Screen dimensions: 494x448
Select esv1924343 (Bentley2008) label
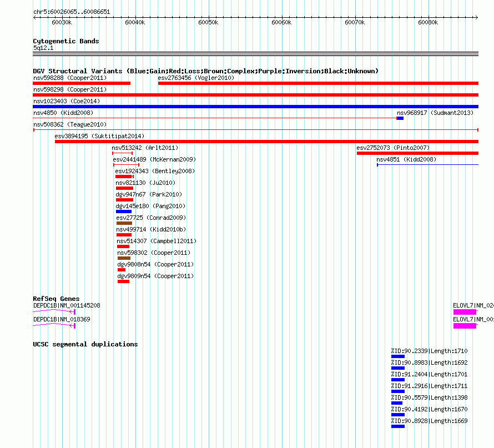(x=155, y=171)
